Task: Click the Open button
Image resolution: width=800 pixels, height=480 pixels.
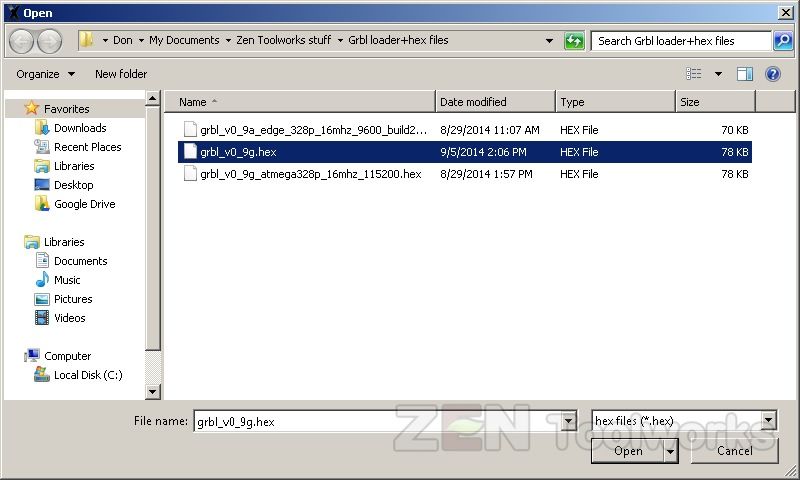Action: pyautogui.click(x=627, y=451)
